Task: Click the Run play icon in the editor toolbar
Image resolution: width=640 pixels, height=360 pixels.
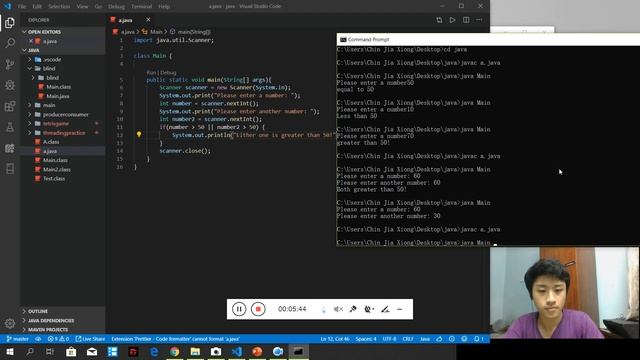Action: click(452, 20)
